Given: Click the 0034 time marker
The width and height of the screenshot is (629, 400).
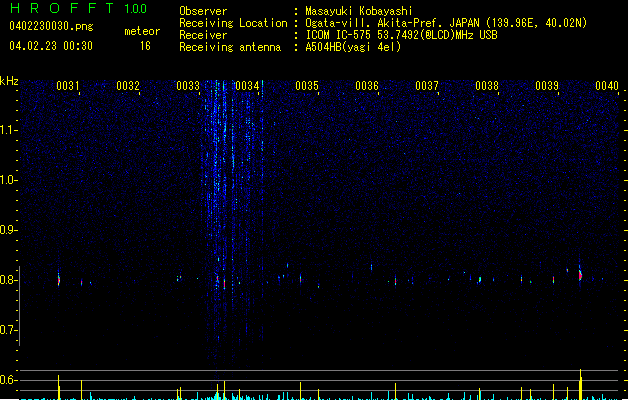Looking at the screenshot, I should point(248,86).
